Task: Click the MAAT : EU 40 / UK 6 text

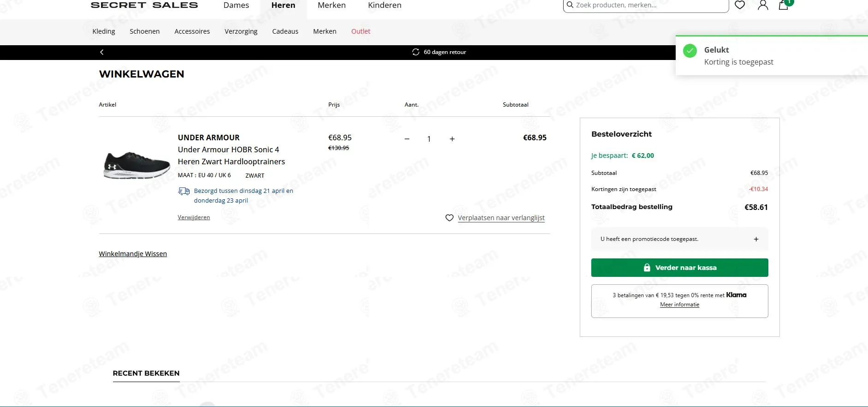Action: (x=204, y=175)
